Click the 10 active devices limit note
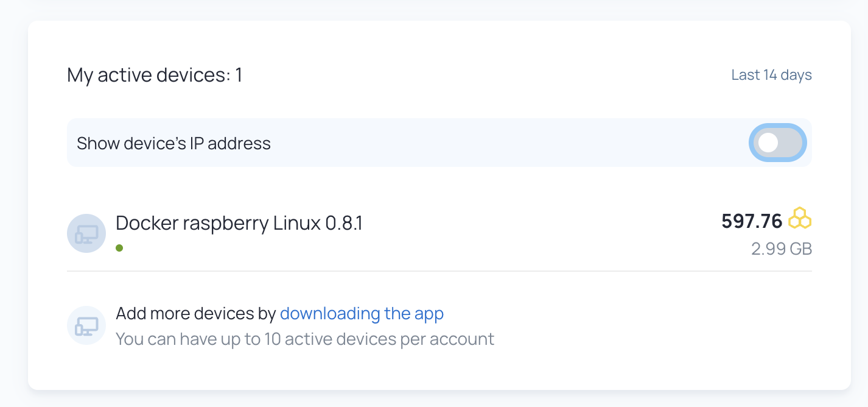 tap(304, 339)
